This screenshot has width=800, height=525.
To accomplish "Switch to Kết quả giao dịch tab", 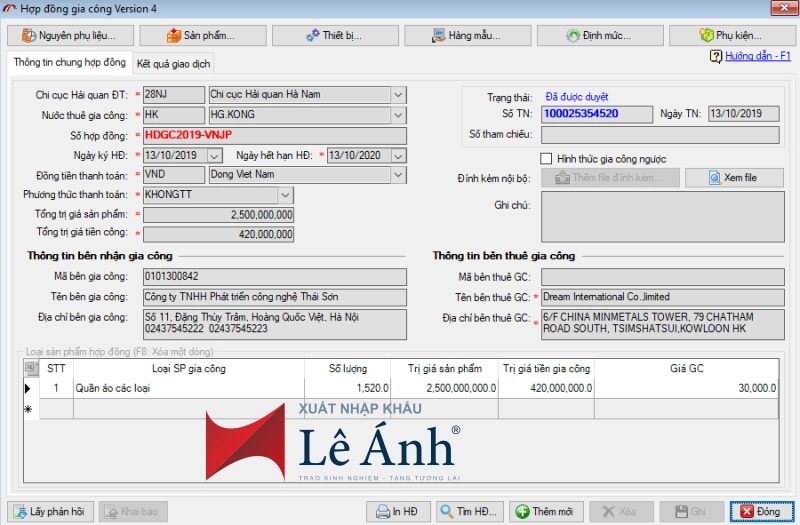I will [x=173, y=63].
